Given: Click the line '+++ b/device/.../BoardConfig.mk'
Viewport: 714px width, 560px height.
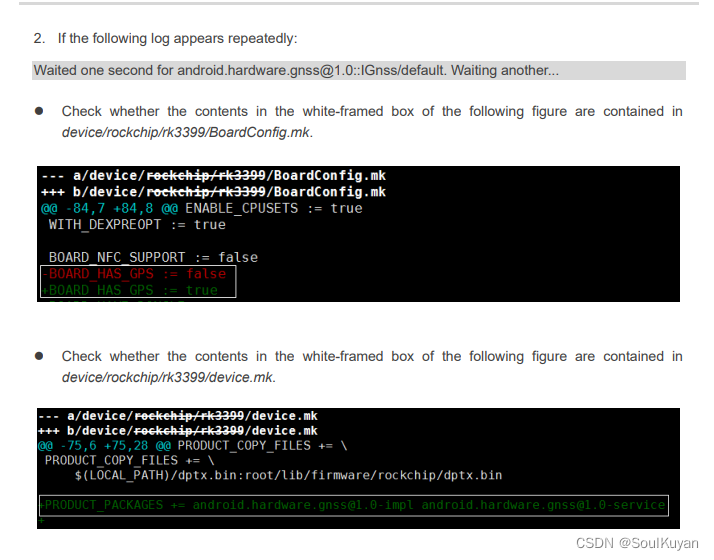Looking at the screenshot, I should coord(214,192).
